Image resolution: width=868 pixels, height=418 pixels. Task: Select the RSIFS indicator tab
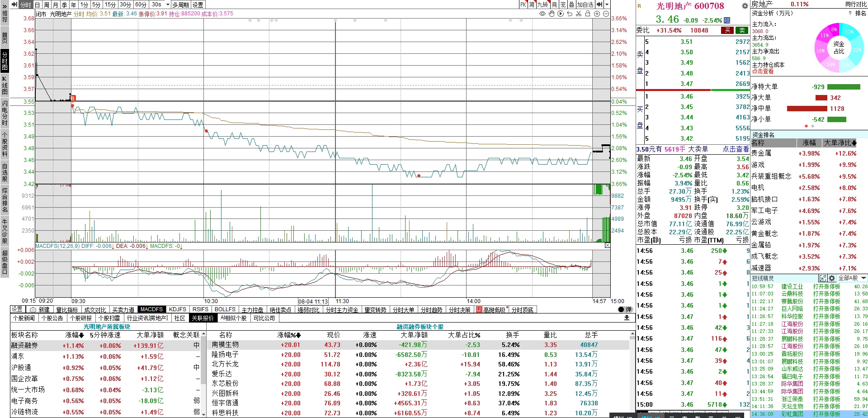click(x=200, y=309)
